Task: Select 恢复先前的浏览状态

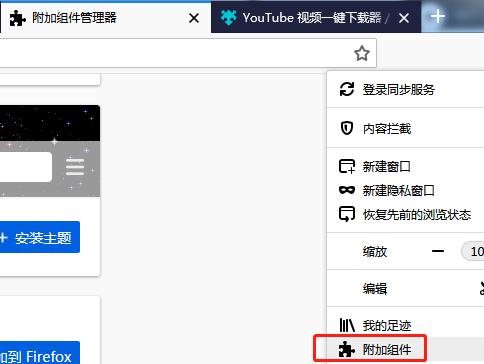Action: click(x=406, y=214)
